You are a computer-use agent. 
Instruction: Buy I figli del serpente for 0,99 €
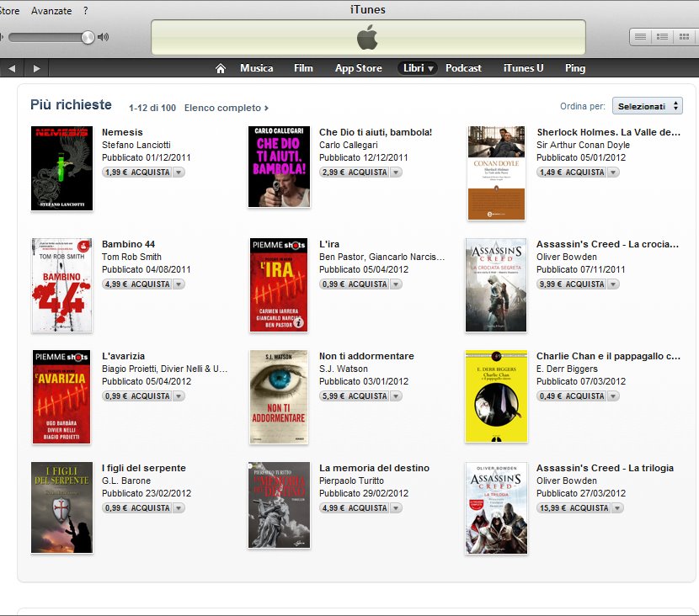(137, 507)
